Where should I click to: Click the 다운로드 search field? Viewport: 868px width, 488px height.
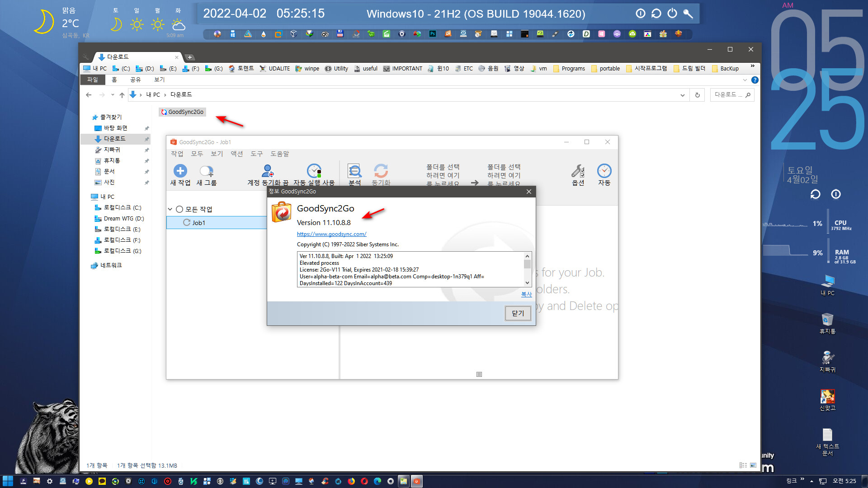(732, 95)
